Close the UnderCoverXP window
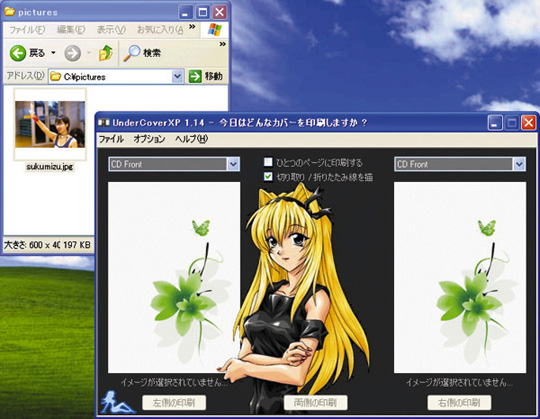 (528, 123)
